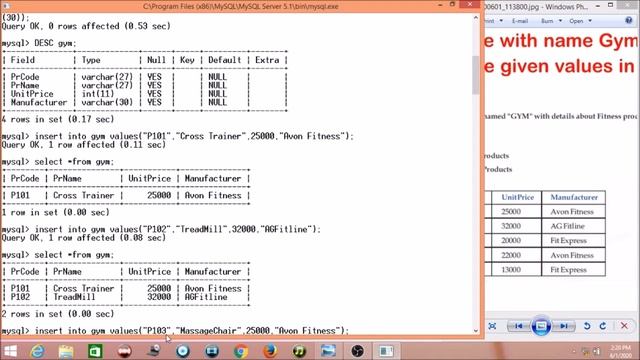Click Burn in Photo Viewer toolbar
Viewport: 640px width, 360px height.
tap(547, 21)
